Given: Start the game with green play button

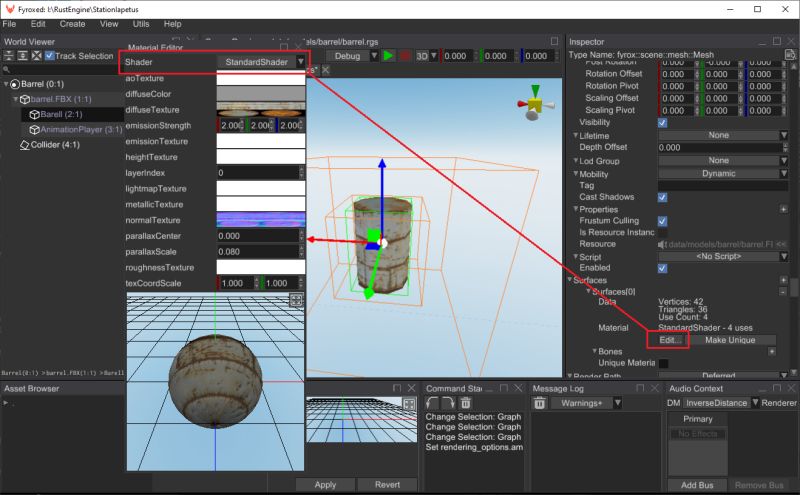Looking at the screenshot, I should [x=388, y=56].
